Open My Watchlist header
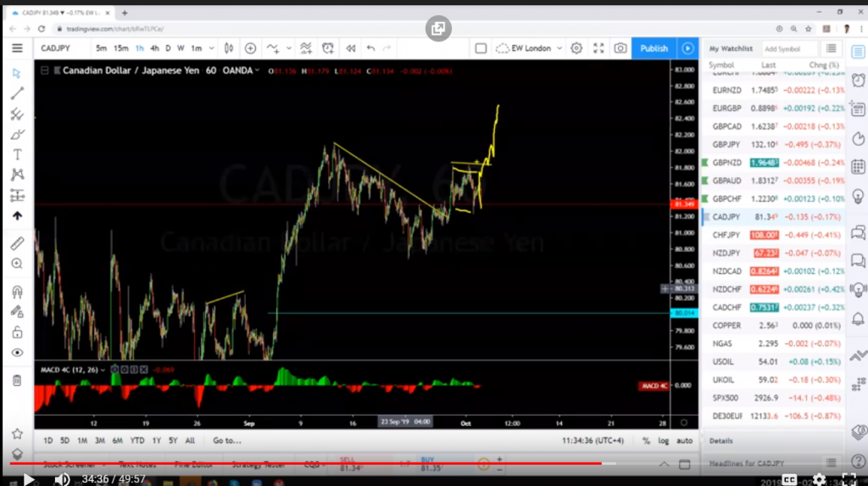The image size is (868, 486). (x=731, y=48)
